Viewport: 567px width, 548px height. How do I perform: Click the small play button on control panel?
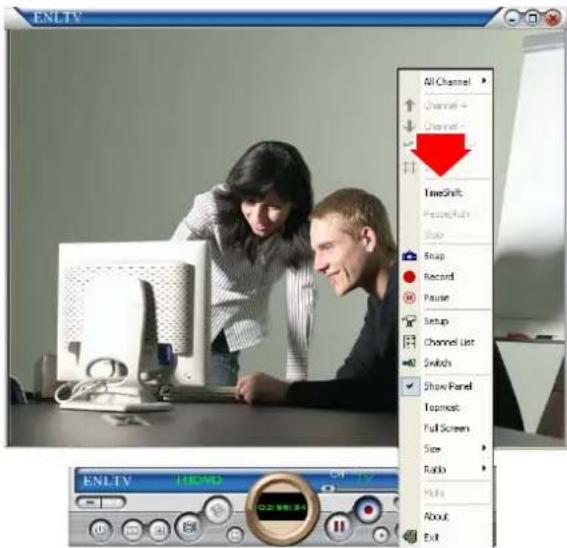click(380, 534)
